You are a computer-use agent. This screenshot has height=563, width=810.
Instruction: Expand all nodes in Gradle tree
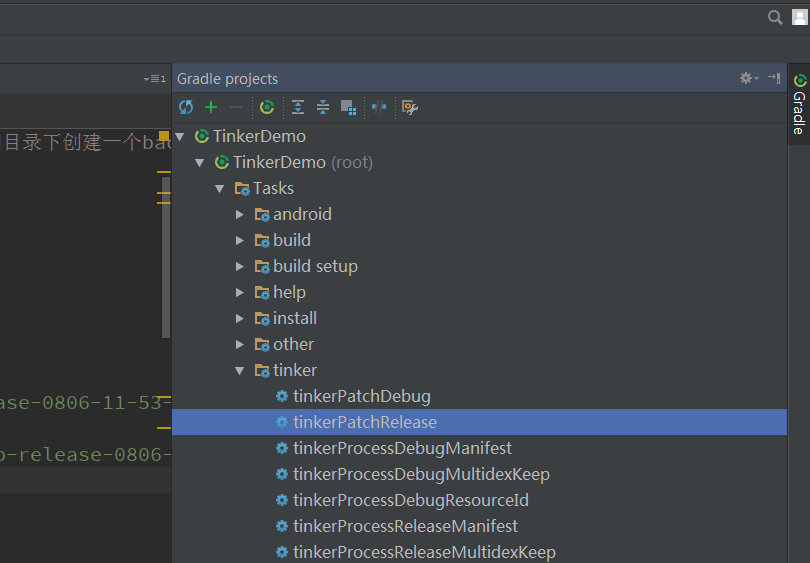(298, 107)
